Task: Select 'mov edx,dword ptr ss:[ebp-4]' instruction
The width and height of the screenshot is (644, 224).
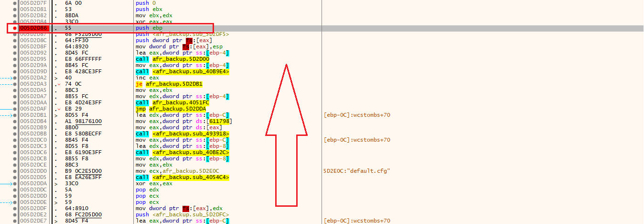Action: click(182, 96)
